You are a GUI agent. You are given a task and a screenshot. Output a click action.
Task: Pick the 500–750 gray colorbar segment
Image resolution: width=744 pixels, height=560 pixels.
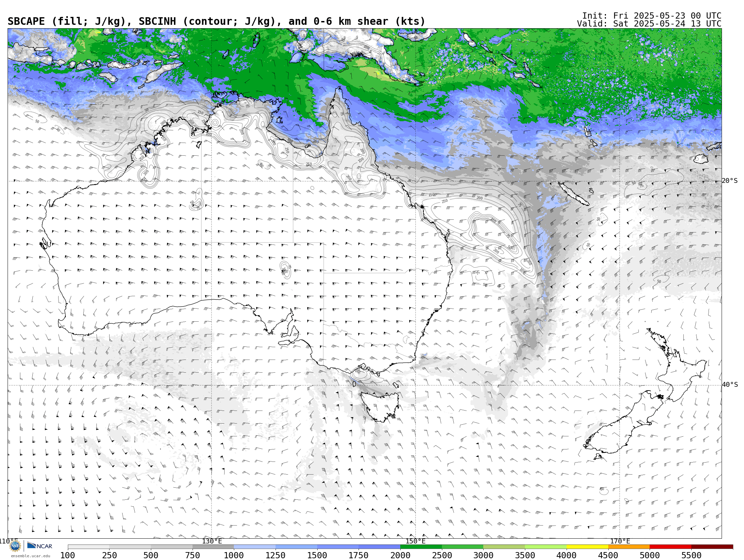pyautogui.click(x=172, y=547)
